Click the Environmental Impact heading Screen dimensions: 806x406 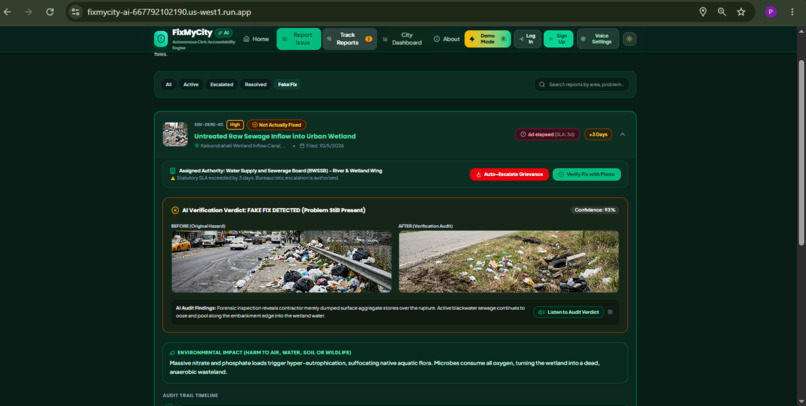click(x=264, y=353)
